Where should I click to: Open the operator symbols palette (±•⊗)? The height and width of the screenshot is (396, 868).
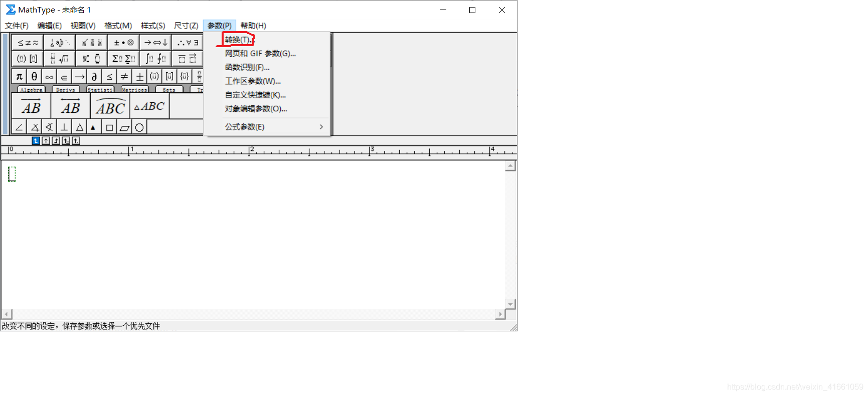123,43
